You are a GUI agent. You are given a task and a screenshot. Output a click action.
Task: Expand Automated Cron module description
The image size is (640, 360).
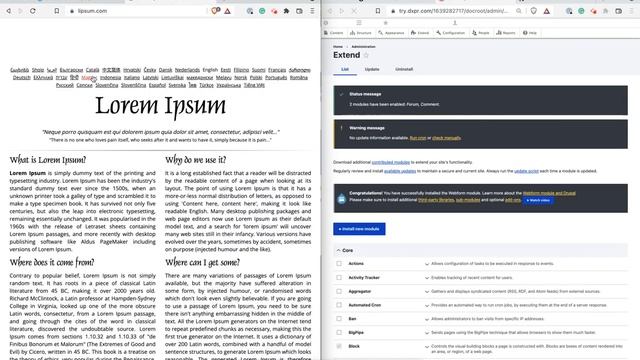(x=427, y=305)
